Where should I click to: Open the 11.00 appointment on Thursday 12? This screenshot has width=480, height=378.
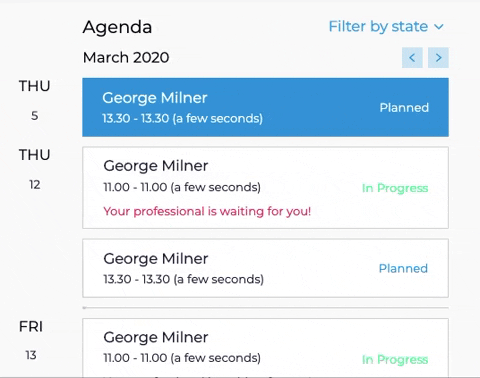click(265, 188)
